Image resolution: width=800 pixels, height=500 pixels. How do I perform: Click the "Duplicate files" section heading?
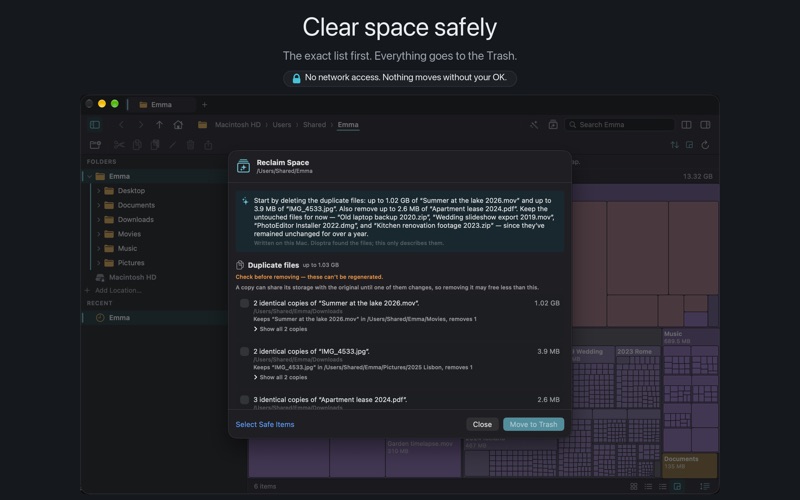click(273, 265)
